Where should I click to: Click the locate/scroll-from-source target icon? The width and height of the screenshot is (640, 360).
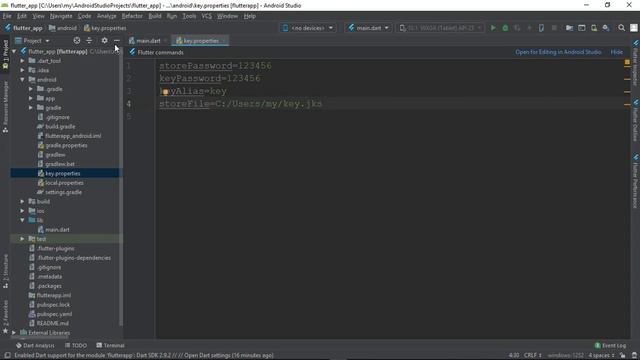click(x=77, y=40)
